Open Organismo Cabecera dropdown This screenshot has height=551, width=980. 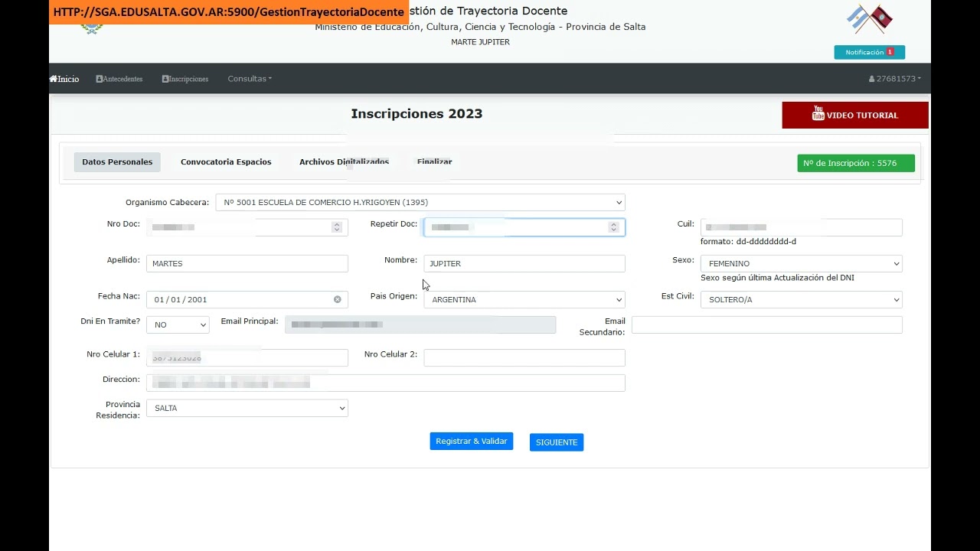(x=420, y=202)
